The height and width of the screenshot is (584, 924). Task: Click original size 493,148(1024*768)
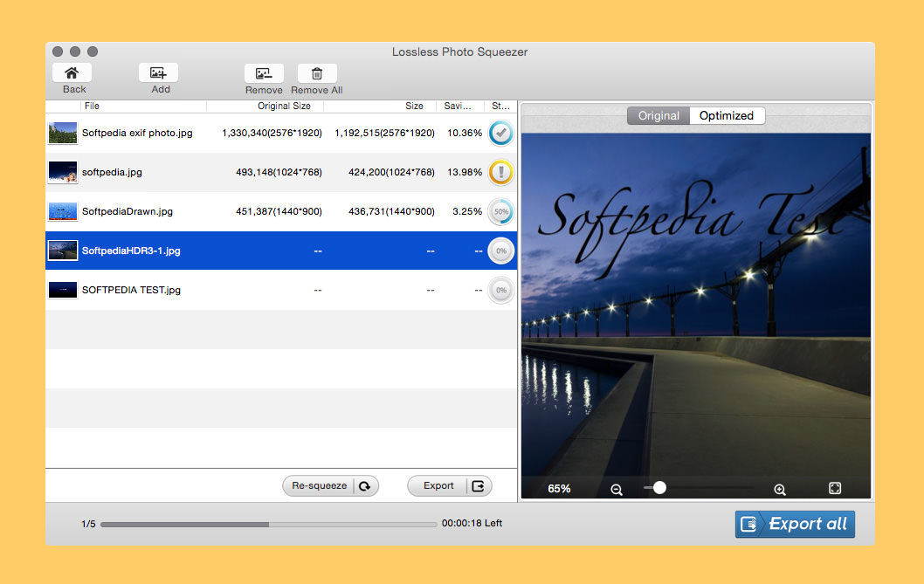point(279,172)
